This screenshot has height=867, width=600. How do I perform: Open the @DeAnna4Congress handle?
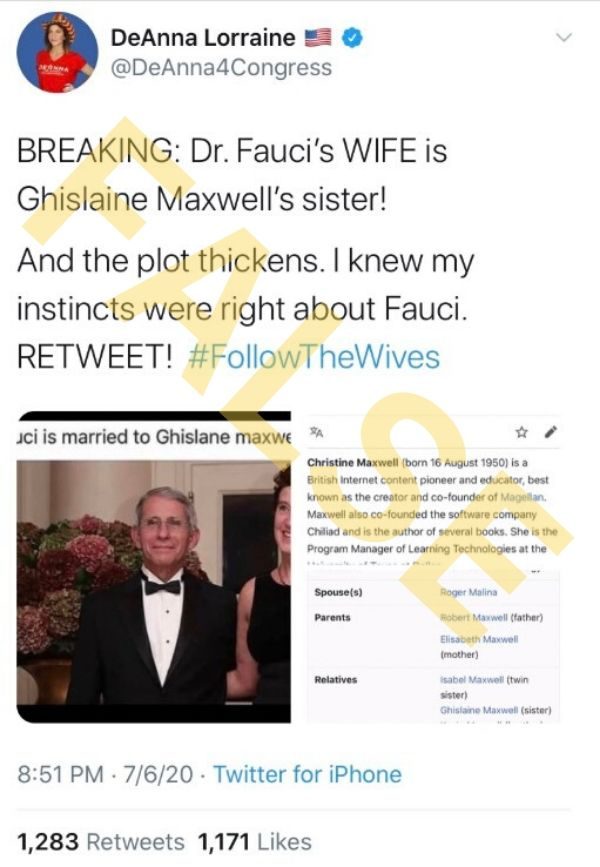coord(221,68)
